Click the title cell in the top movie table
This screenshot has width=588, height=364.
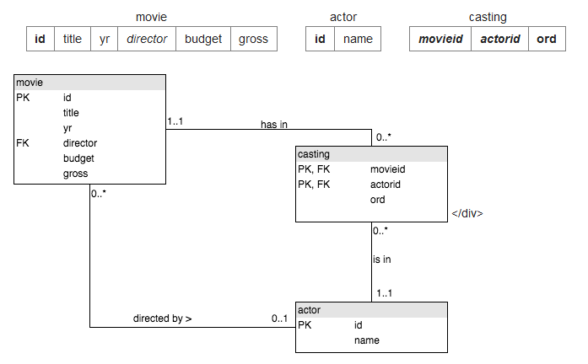coord(72,39)
